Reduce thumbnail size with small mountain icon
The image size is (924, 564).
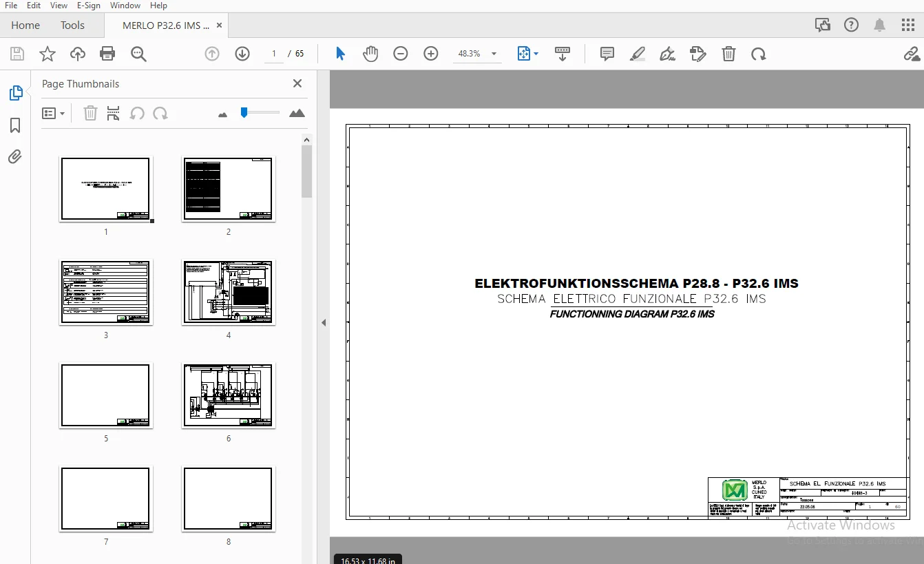click(222, 114)
